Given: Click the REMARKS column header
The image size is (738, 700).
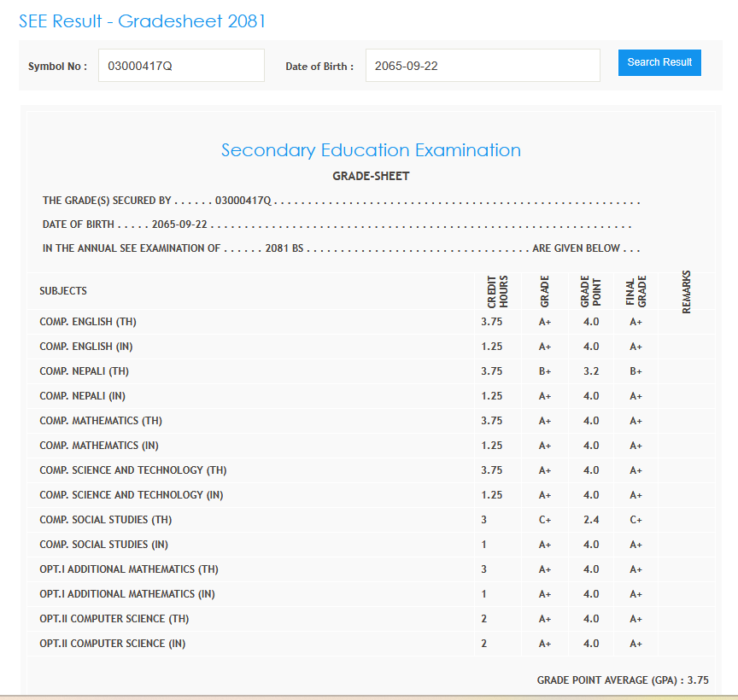Looking at the screenshot, I should tap(687, 292).
